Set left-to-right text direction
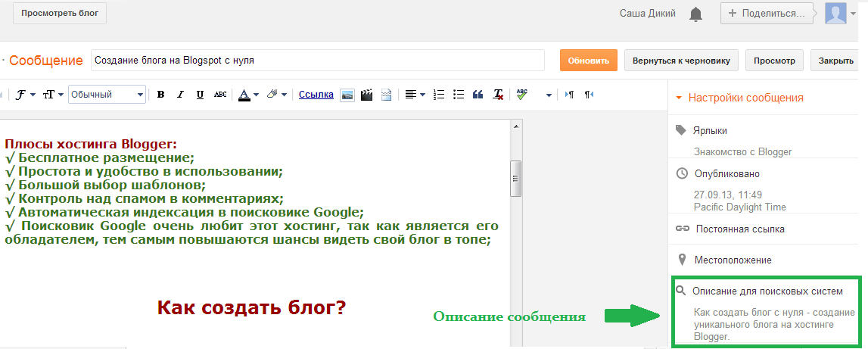 569,95
